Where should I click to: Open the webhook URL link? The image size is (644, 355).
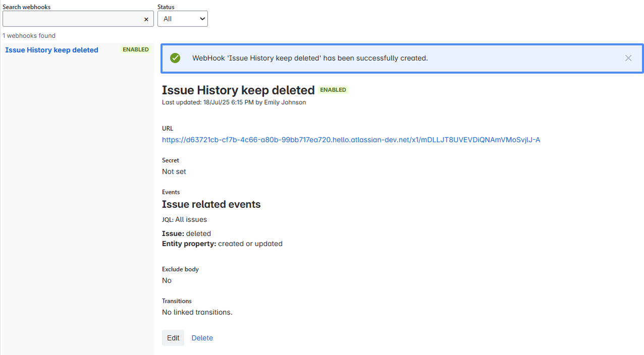pyautogui.click(x=351, y=140)
